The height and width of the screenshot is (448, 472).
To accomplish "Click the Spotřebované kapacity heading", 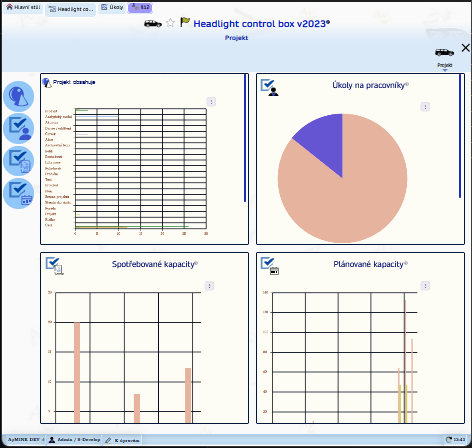I will (155, 264).
